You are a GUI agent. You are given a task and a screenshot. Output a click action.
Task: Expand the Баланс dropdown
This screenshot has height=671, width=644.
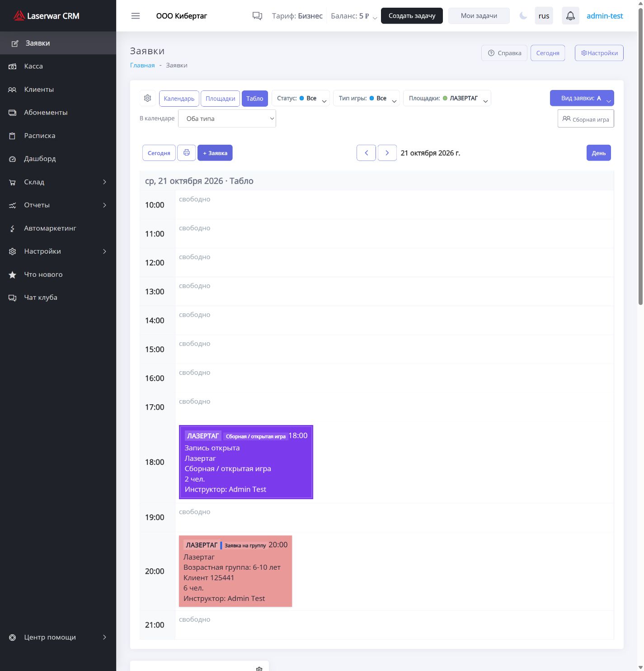click(x=354, y=16)
